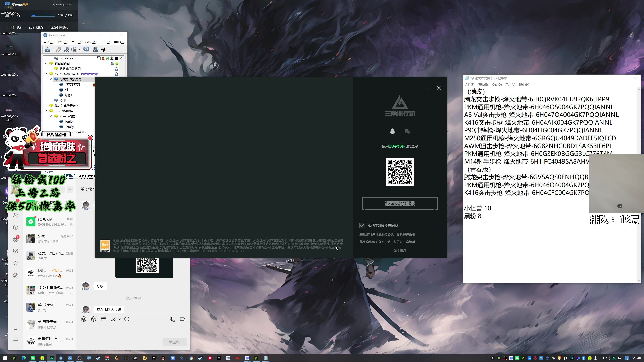This screenshot has height=362, width=644.
Task: Open emoji picker in WeChat chat
Action: click(84, 319)
